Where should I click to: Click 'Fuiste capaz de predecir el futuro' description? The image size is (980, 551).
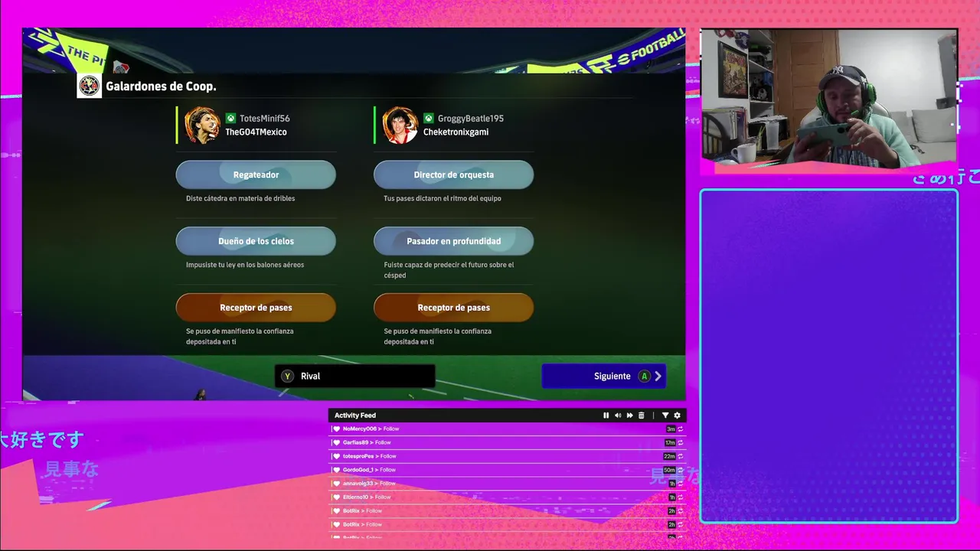click(x=449, y=269)
